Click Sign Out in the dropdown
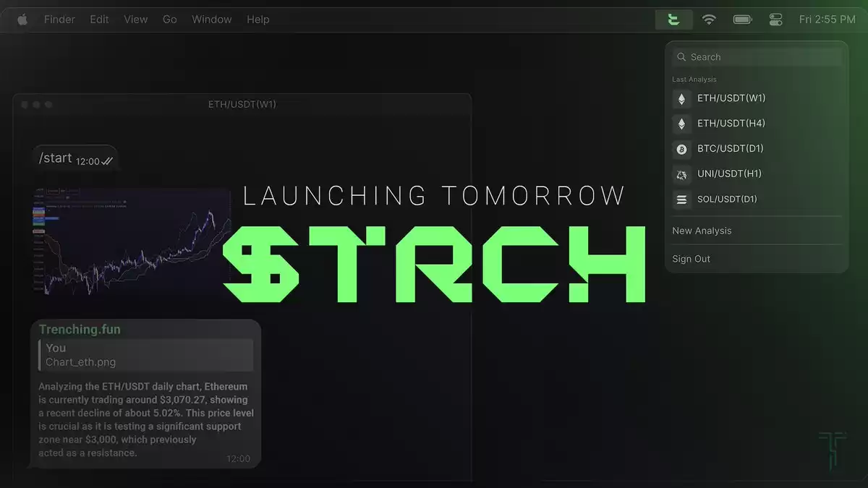Viewport: 868px width, 488px height. tap(692, 259)
